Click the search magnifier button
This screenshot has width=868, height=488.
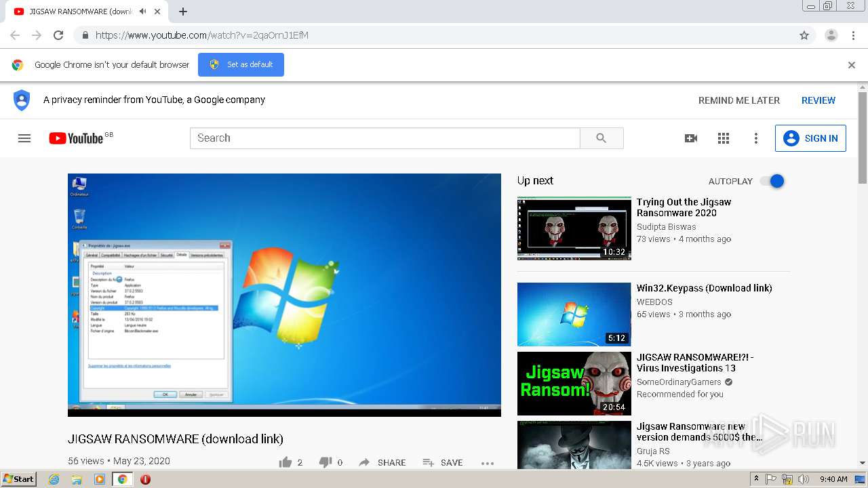[x=601, y=138]
